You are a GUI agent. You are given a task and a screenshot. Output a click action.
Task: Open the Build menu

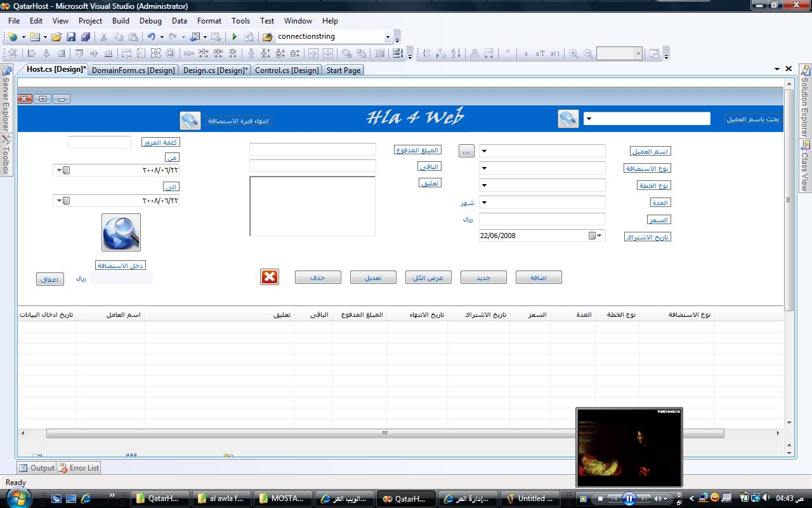[x=121, y=20]
